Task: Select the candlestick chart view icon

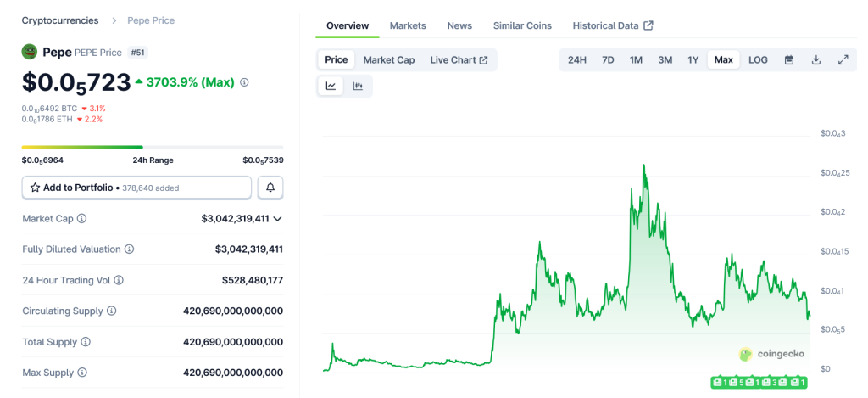Action: click(x=358, y=86)
